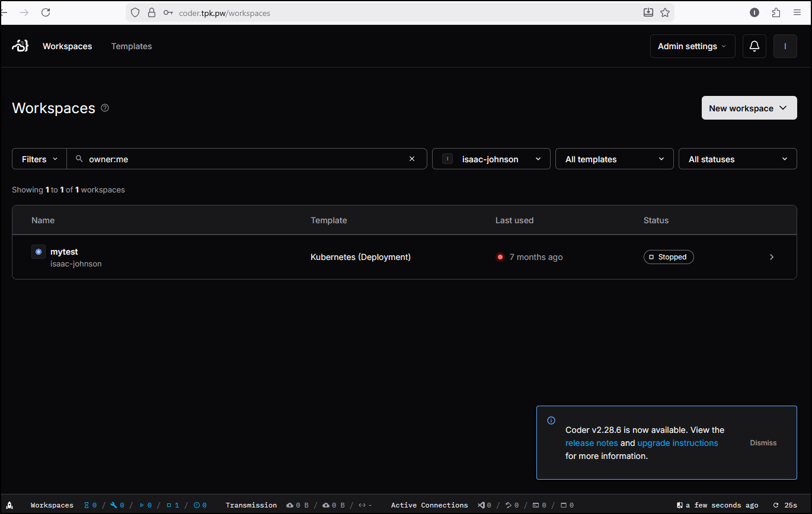The height and width of the screenshot is (514, 812).
Task: Open the browser extensions icon
Action: coord(776,12)
